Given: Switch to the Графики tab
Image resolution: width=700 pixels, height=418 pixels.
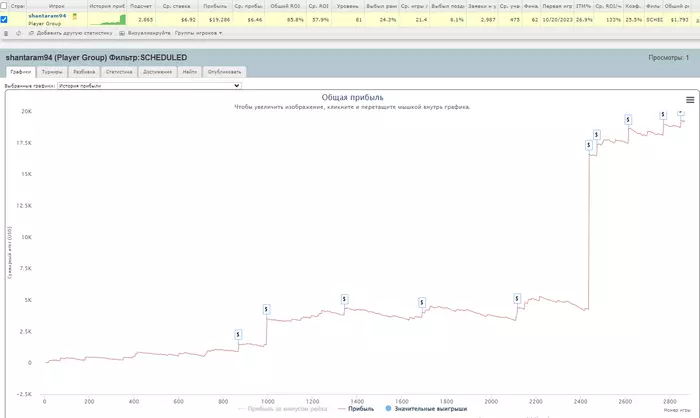Looking at the screenshot, I should pos(21,72).
